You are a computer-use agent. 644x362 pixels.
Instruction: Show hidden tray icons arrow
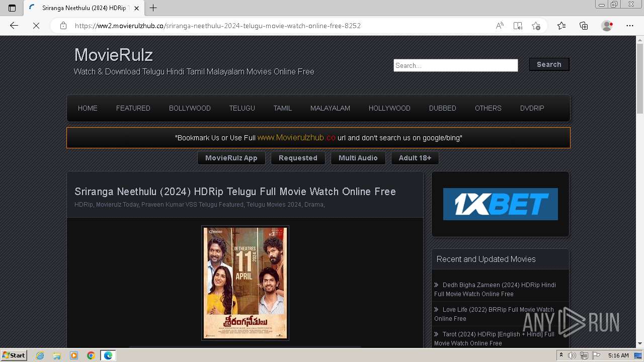(x=561, y=355)
